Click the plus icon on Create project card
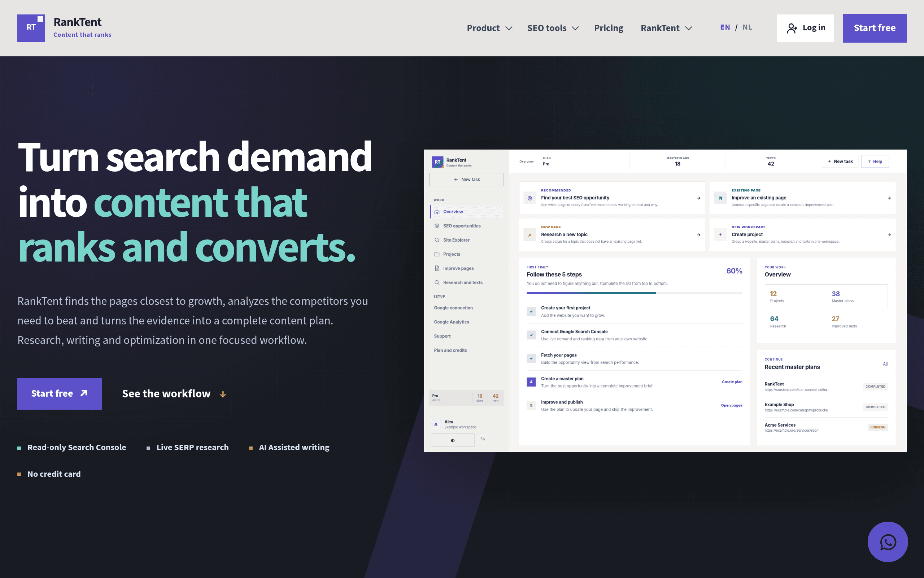This screenshot has height=578, width=924. [x=720, y=235]
